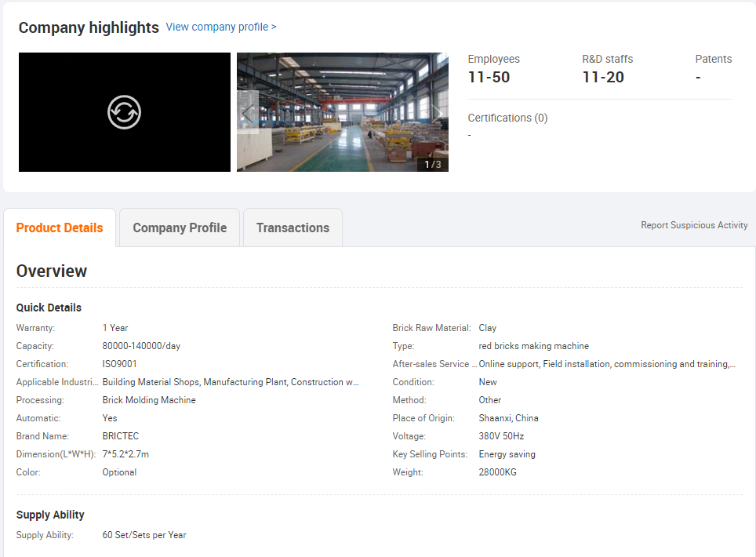Select Weight value 28000KG

coord(497,472)
